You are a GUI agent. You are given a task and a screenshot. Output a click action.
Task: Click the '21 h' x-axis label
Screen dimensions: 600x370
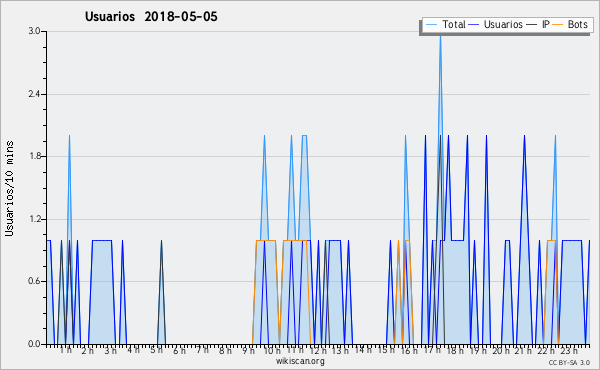point(524,351)
